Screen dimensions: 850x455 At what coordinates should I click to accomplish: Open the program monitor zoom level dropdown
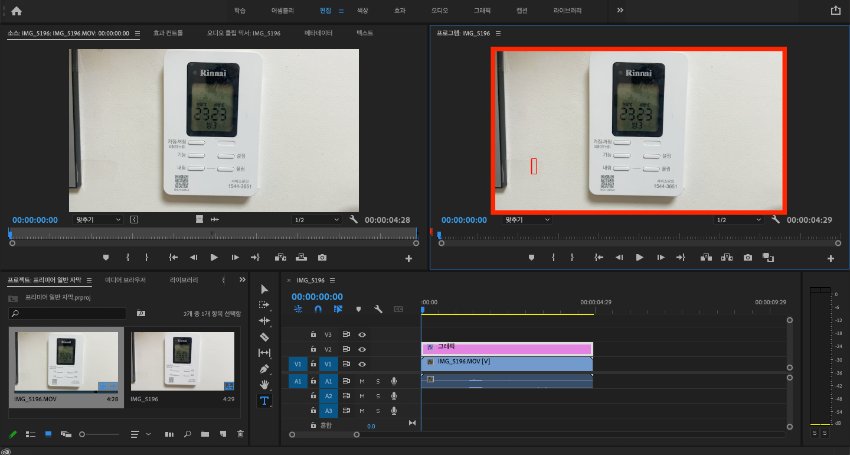[525, 219]
